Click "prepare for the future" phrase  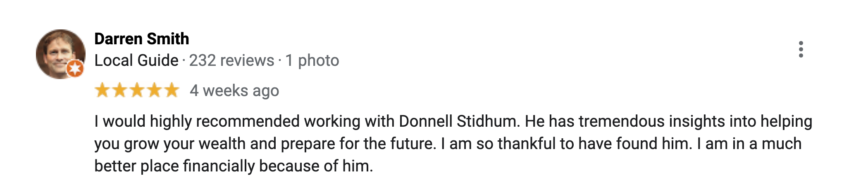358,144
